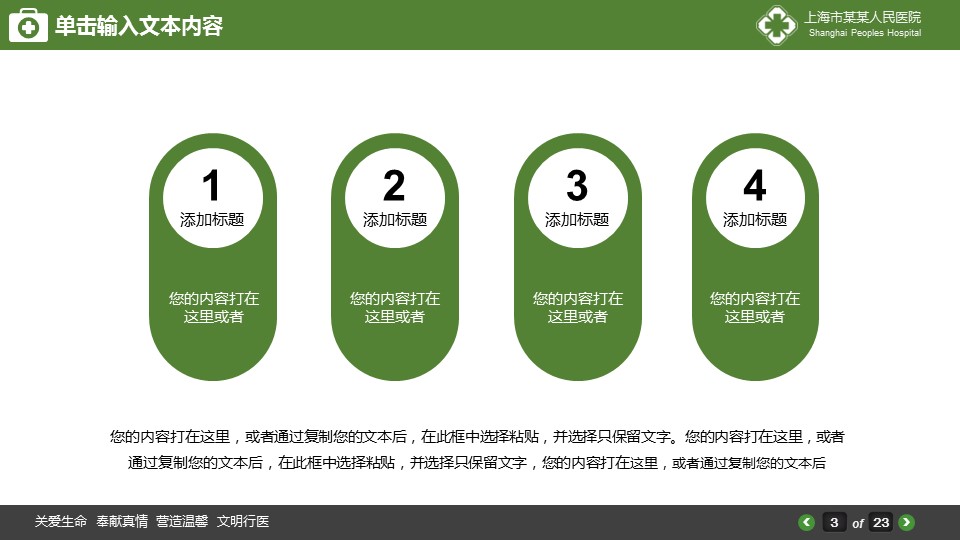This screenshot has height=540, width=960.
Task: Advance to the next slide arrow
Action: (x=906, y=522)
